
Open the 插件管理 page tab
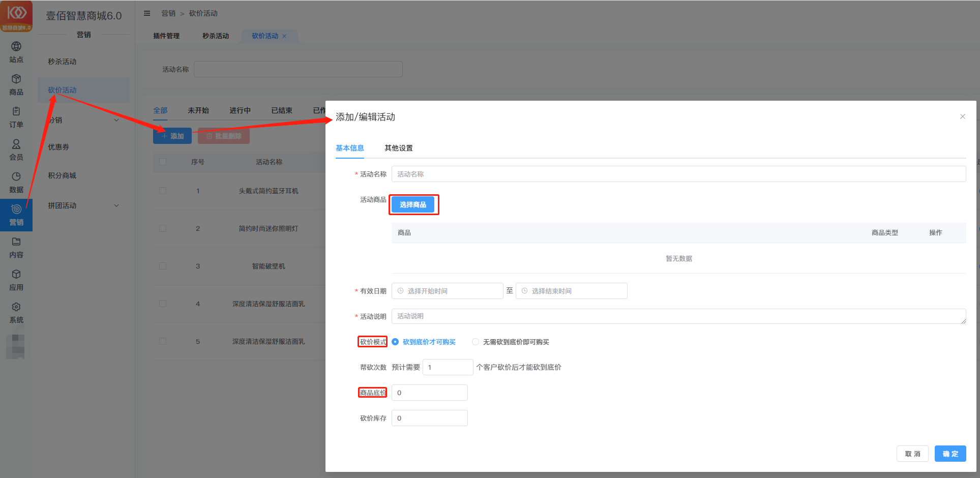click(x=166, y=36)
